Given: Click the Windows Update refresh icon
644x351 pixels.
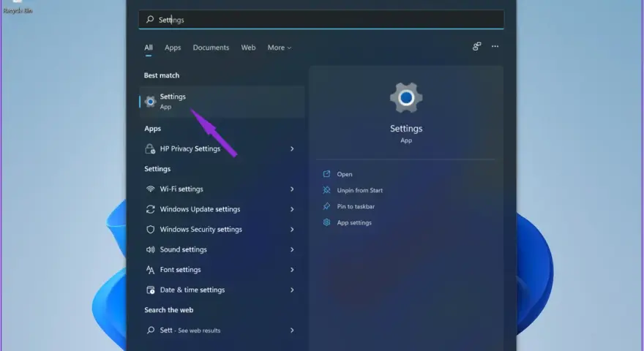Looking at the screenshot, I should point(150,209).
